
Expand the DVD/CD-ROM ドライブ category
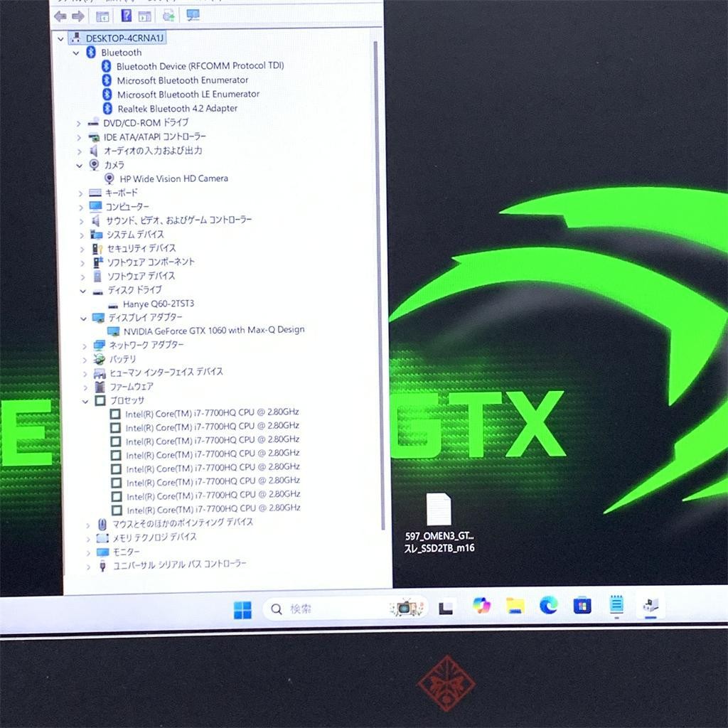coord(78,124)
